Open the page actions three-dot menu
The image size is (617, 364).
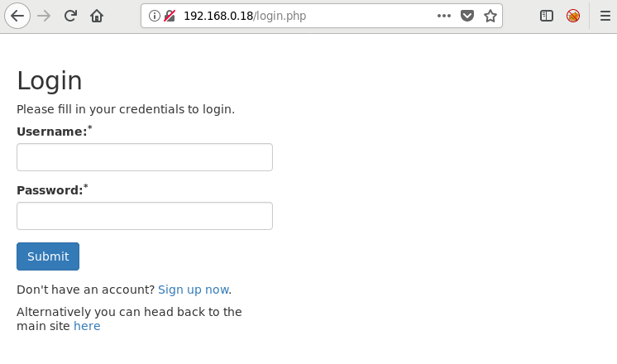point(444,16)
